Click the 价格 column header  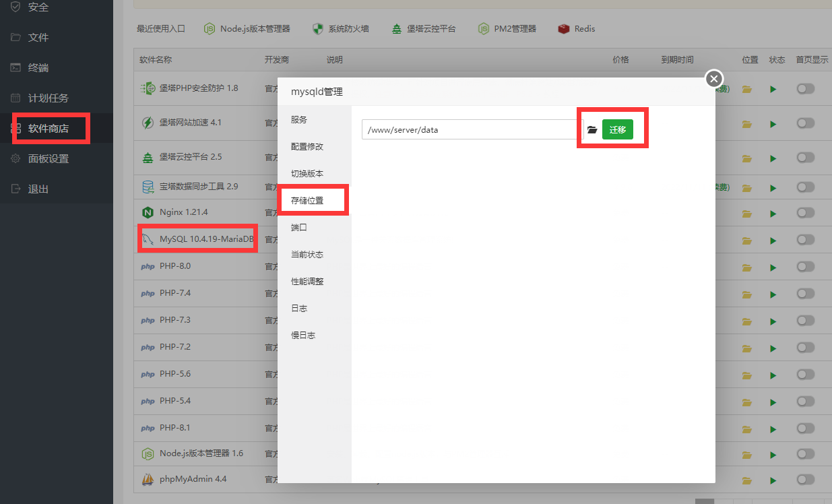[620, 60]
